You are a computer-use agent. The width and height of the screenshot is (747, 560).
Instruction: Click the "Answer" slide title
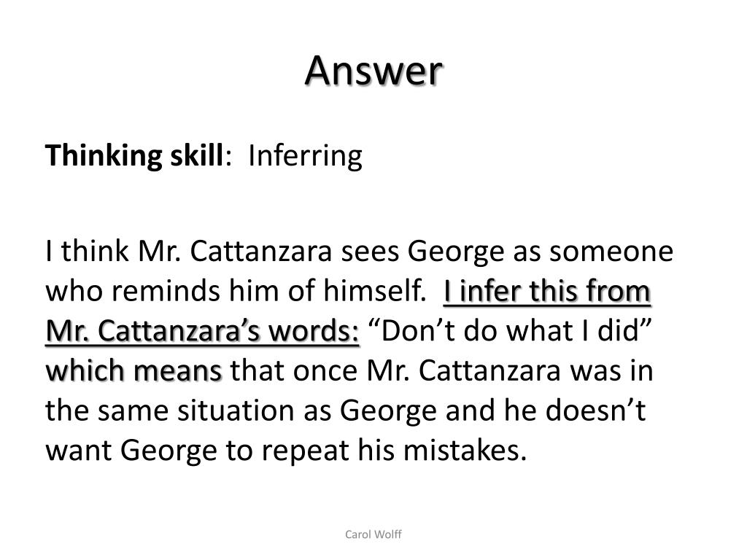pos(373,71)
